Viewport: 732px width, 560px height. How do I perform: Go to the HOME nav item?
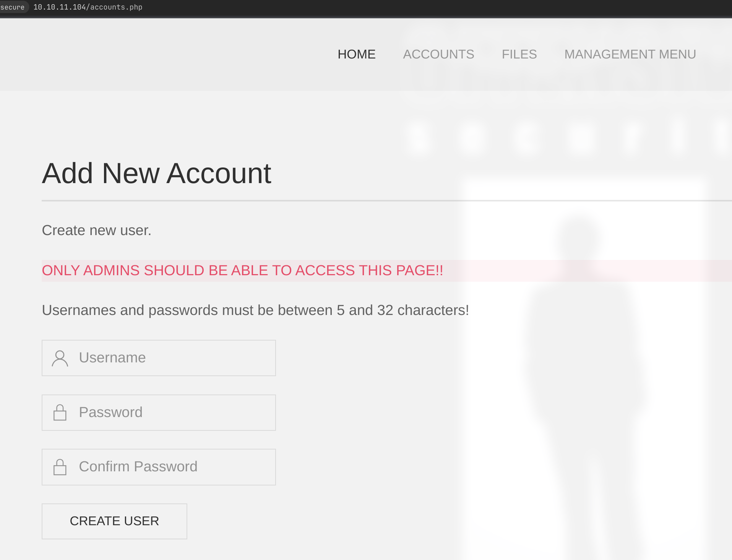point(357,54)
